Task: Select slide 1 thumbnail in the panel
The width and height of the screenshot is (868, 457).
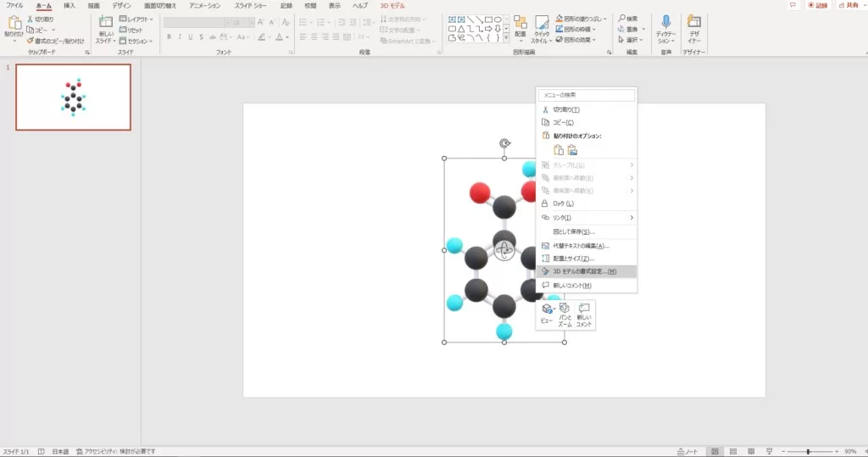Action: pos(73,97)
